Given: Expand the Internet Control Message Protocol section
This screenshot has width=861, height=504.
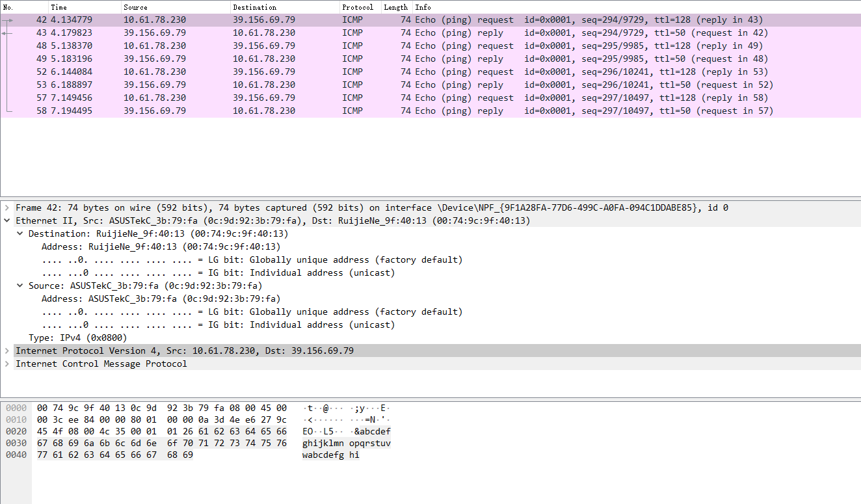Looking at the screenshot, I should [7, 364].
